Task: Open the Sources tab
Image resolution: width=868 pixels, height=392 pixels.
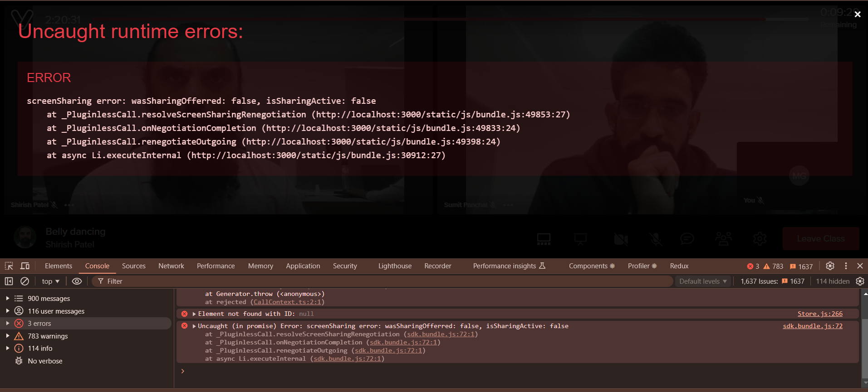Action: [x=134, y=266]
